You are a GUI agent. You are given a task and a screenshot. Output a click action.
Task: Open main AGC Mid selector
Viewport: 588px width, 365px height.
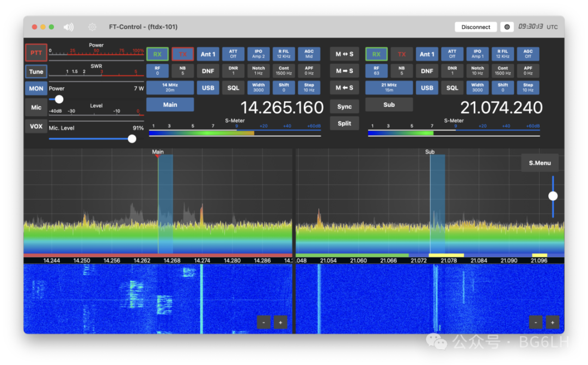[309, 54]
